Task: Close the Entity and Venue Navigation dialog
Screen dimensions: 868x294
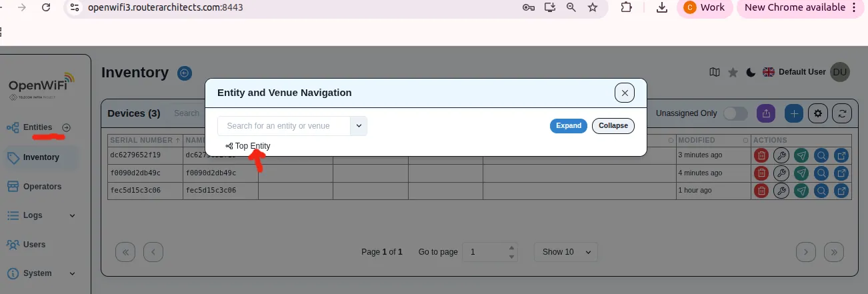Action: point(624,93)
